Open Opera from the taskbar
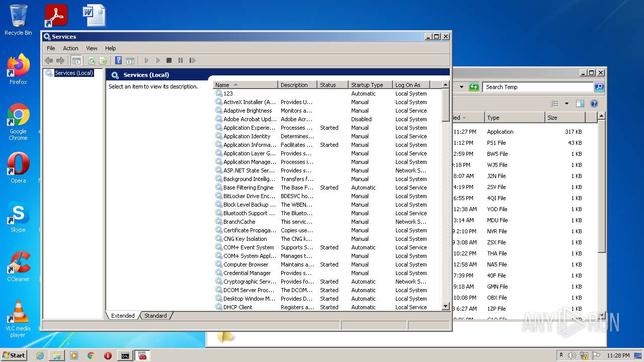The image size is (644, 362). [108, 355]
